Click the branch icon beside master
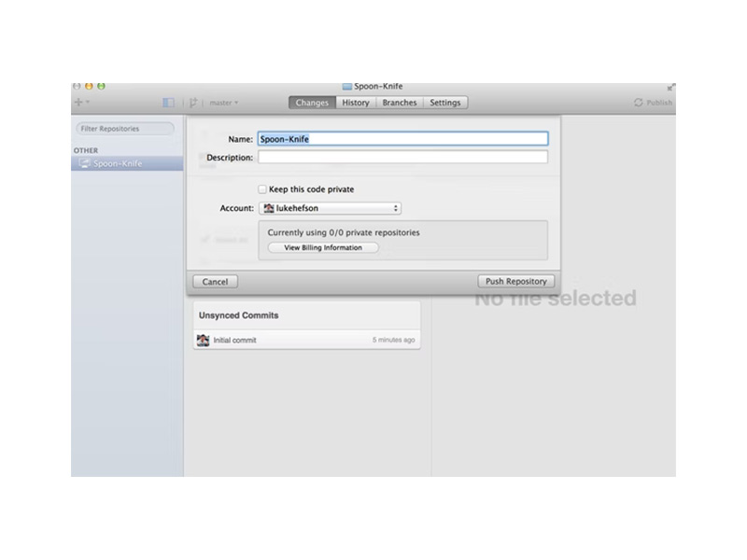Image resolution: width=747 pixels, height=560 pixels. [193, 103]
